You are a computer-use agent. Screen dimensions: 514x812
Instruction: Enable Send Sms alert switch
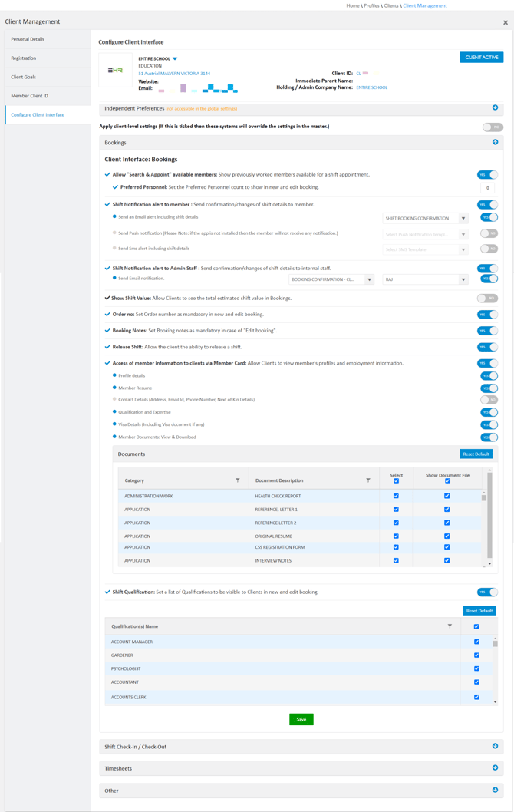489,249
